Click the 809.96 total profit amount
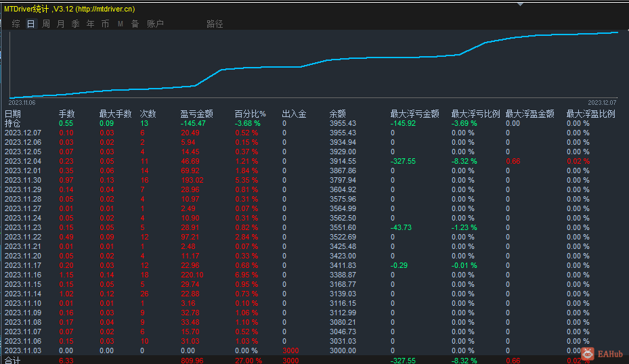The image size is (629, 364). tap(192, 361)
